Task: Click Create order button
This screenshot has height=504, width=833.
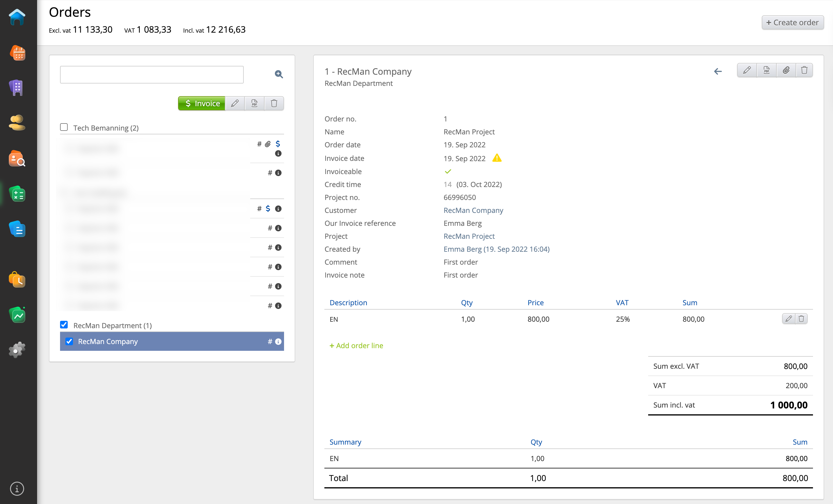Action: [x=792, y=23]
